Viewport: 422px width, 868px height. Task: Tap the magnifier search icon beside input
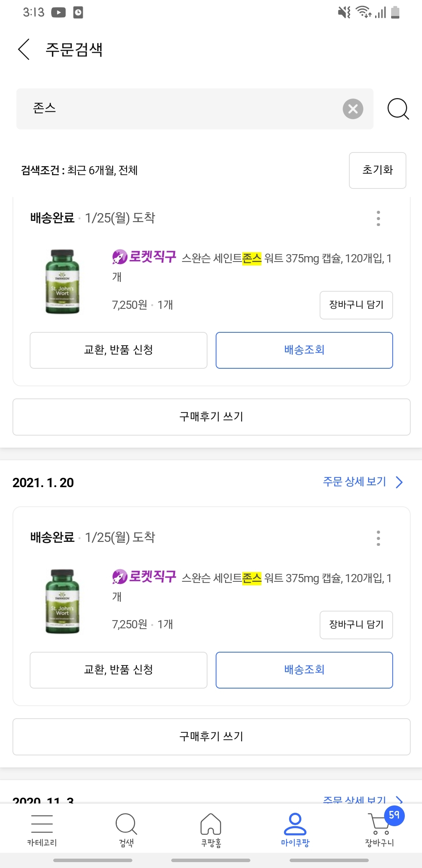pyautogui.click(x=398, y=109)
